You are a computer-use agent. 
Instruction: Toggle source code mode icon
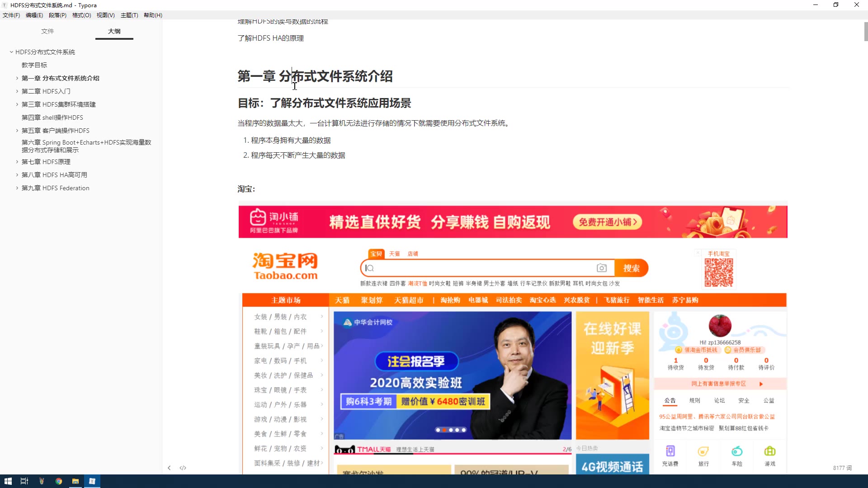pos(183,468)
